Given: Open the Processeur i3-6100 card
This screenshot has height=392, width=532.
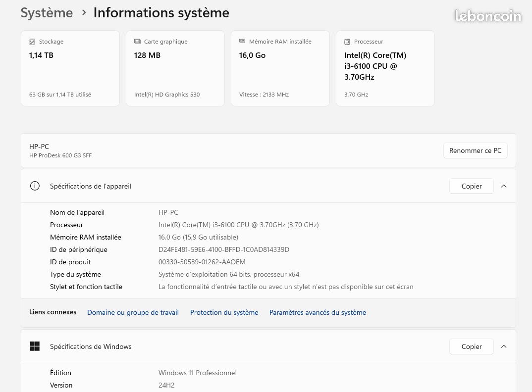Looking at the screenshot, I should [x=385, y=68].
